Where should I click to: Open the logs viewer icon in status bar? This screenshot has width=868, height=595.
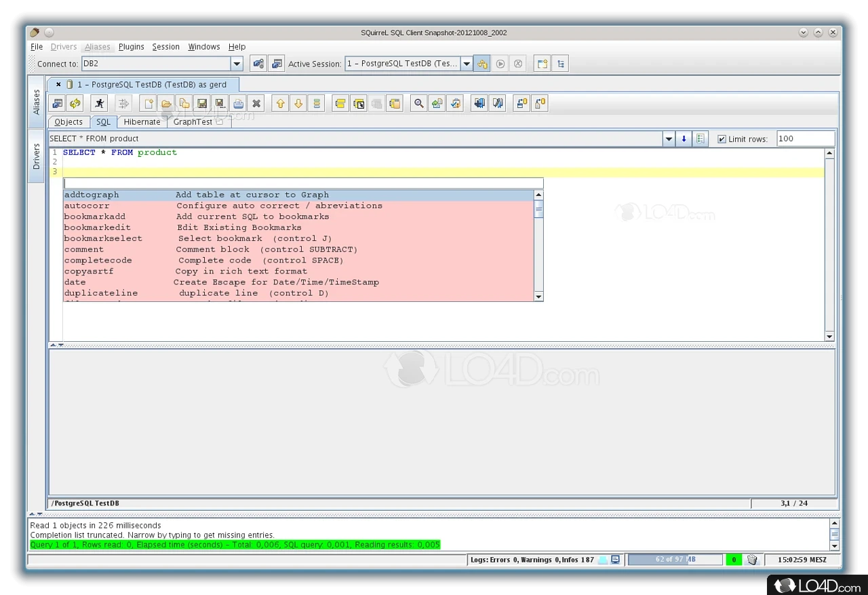coord(615,560)
